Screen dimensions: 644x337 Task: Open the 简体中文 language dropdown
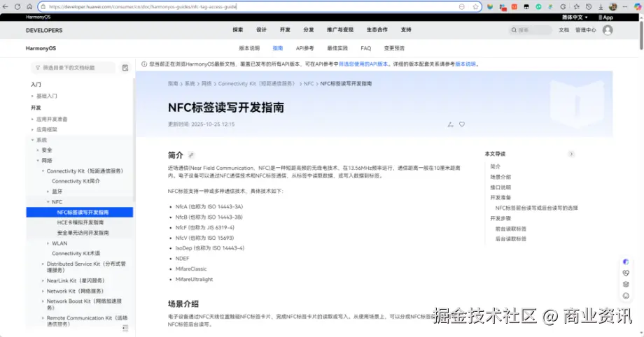tap(575, 17)
